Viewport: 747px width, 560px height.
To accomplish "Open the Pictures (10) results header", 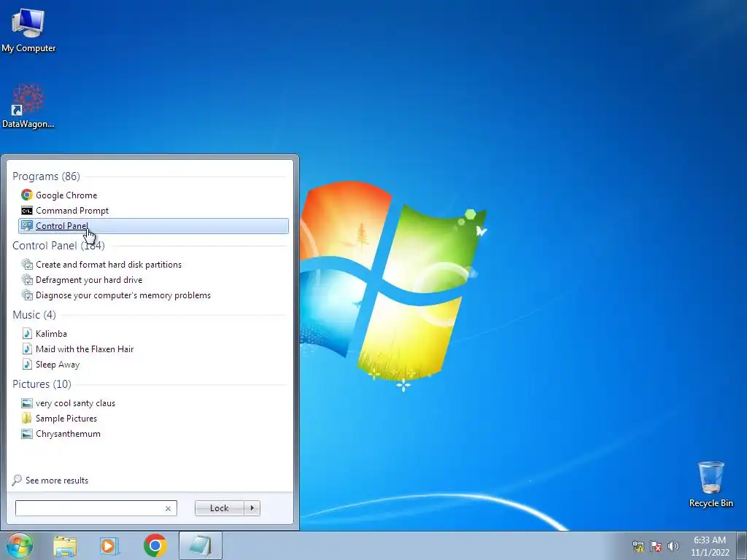I will point(42,384).
